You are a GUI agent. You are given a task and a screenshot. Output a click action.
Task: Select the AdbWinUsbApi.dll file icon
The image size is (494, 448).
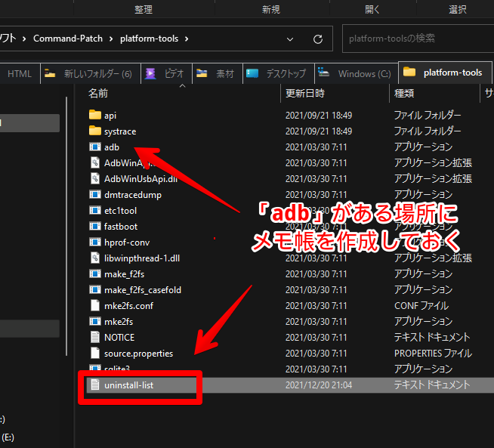click(95, 178)
